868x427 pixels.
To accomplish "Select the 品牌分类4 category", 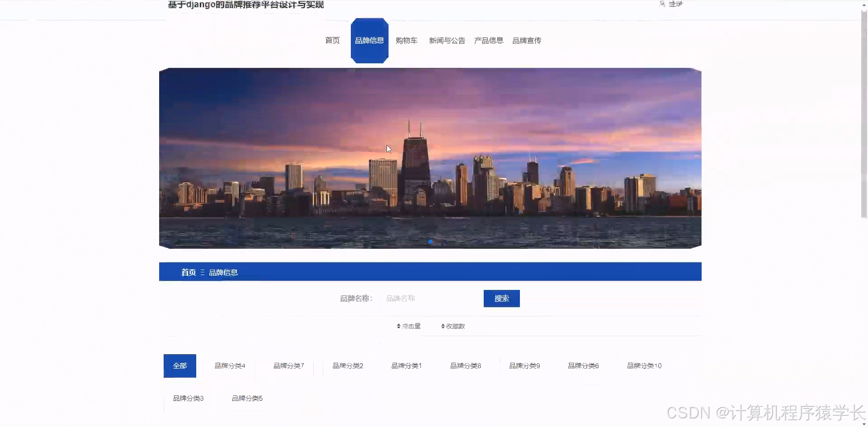I will pyautogui.click(x=229, y=365).
